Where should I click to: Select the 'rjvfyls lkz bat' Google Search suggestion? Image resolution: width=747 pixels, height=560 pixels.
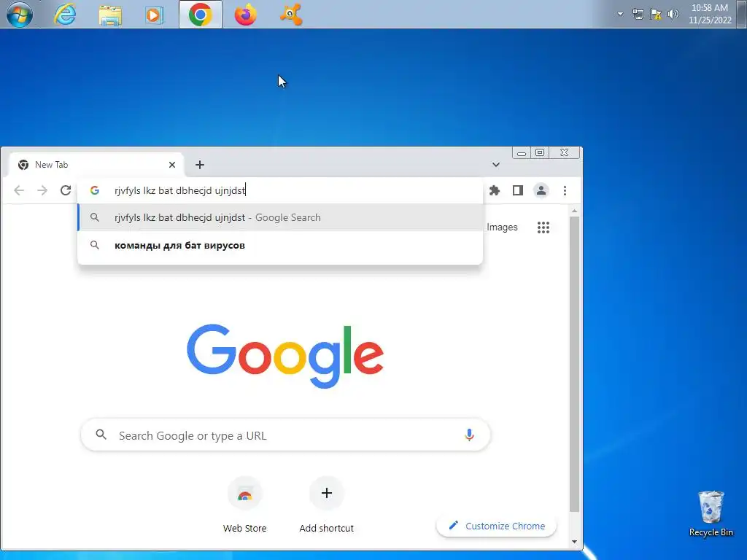click(280, 217)
